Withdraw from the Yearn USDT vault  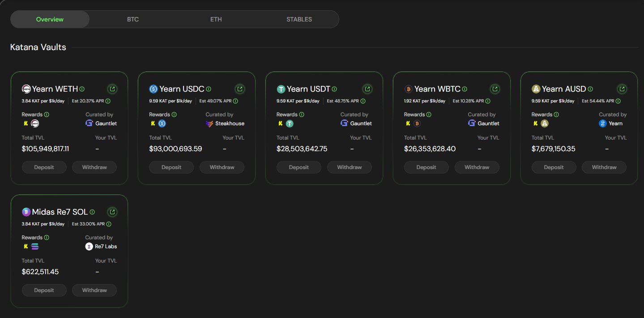(350, 167)
